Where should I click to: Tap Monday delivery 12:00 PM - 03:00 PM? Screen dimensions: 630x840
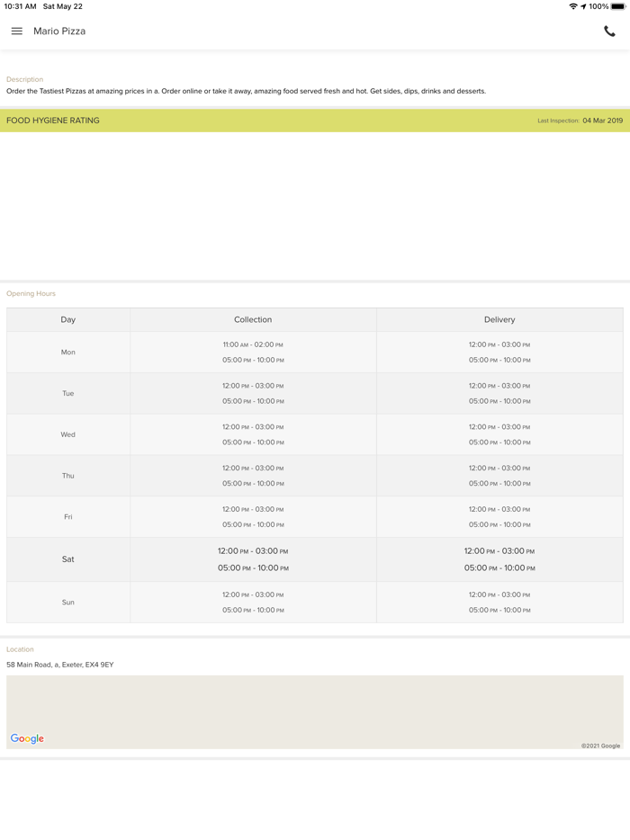(x=499, y=344)
